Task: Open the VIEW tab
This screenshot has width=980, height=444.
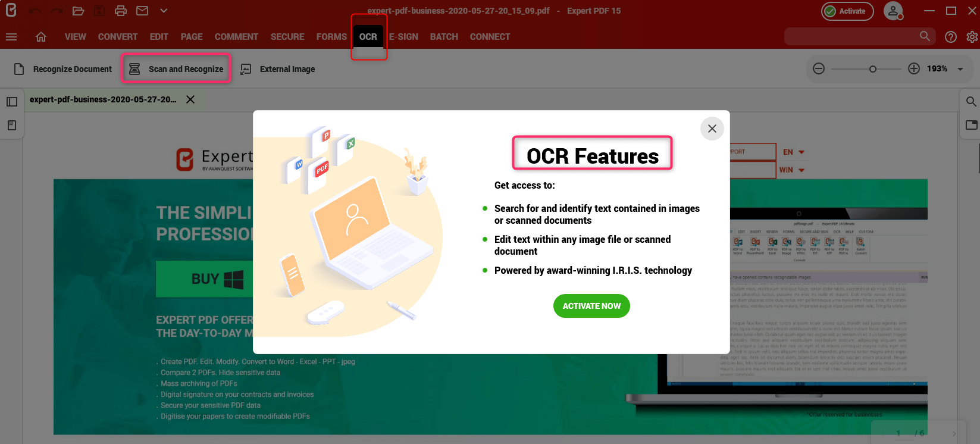Action: click(x=76, y=37)
